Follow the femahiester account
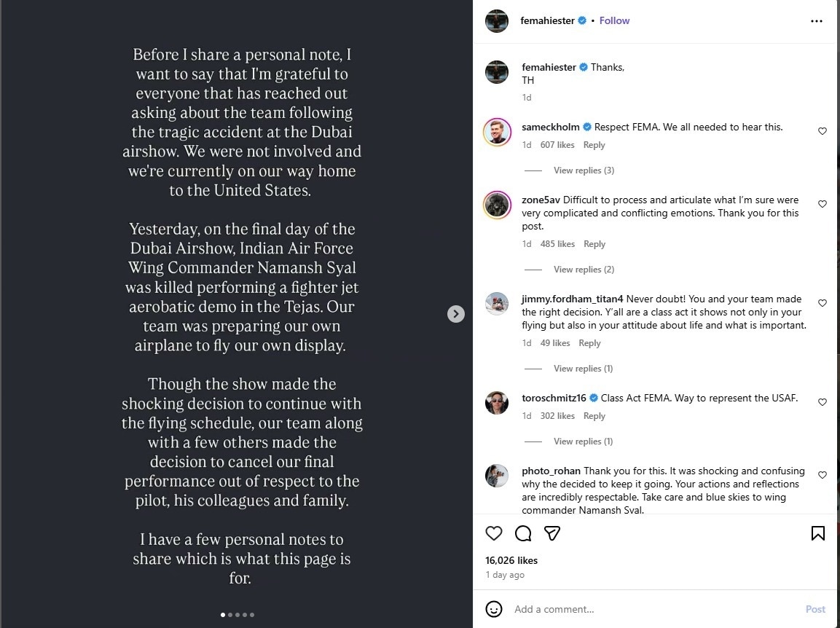This screenshot has width=840, height=628. tap(614, 20)
